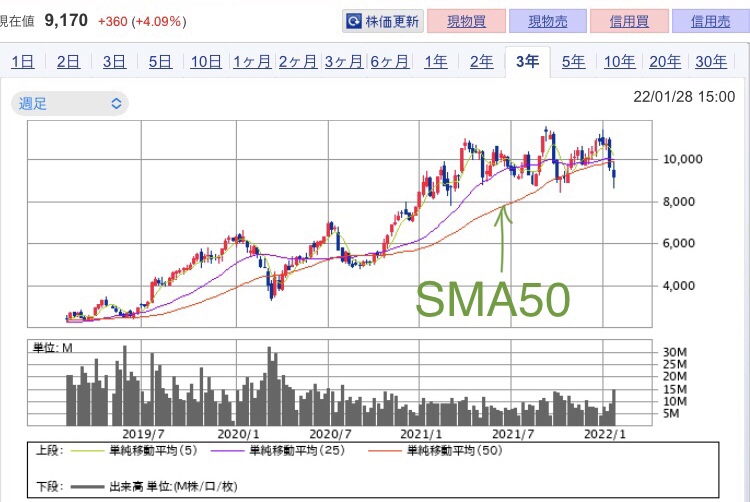This screenshot has height=502, width=750.
Task: Select the 1年 period tab
Action: point(436,62)
